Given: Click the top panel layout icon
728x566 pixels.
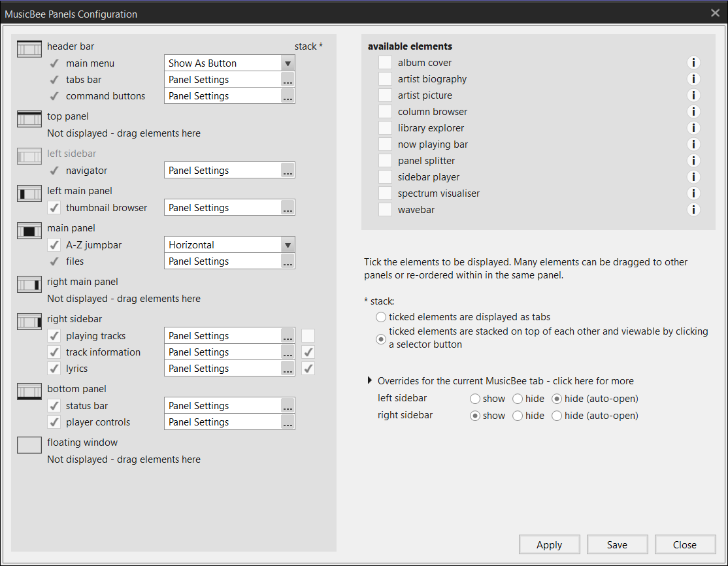Looking at the screenshot, I should tap(29, 119).
